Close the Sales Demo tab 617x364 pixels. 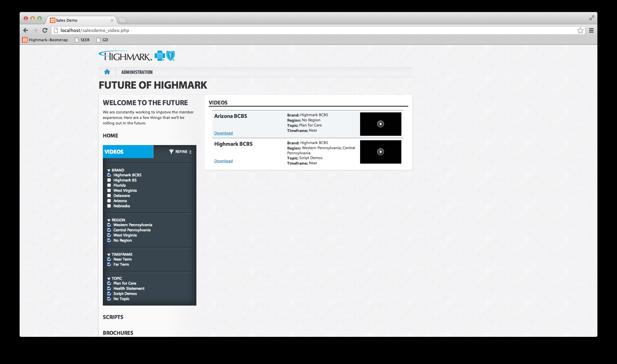coord(112,20)
